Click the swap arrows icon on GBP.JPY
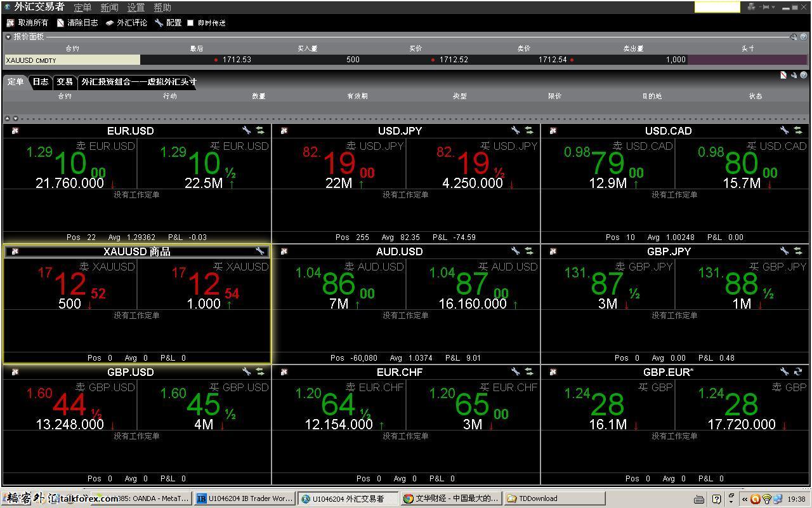The height and width of the screenshot is (508, 812). [798, 251]
